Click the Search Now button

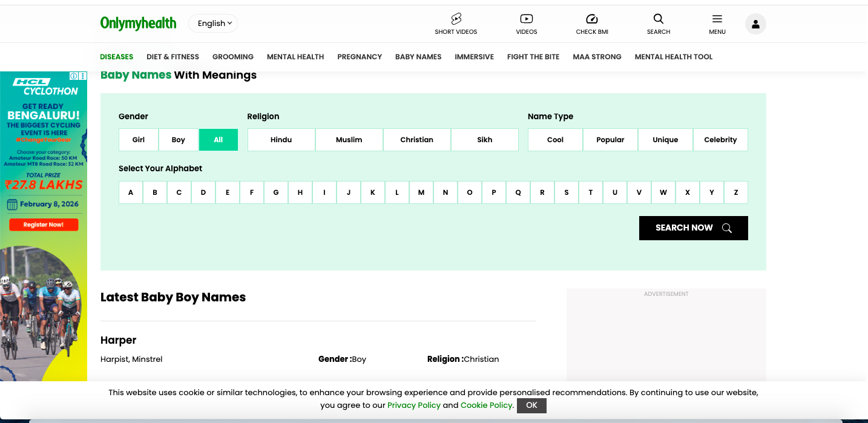click(693, 228)
